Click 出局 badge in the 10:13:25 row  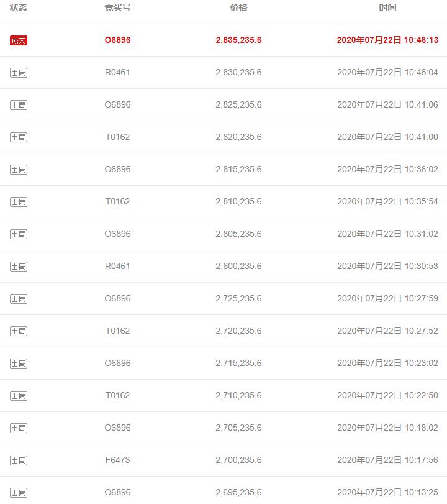(x=19, y=493)
